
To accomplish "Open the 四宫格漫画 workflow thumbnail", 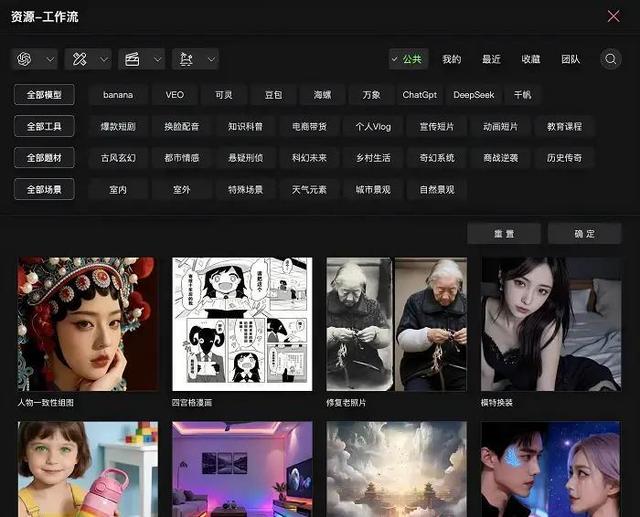I will (242, 324).
